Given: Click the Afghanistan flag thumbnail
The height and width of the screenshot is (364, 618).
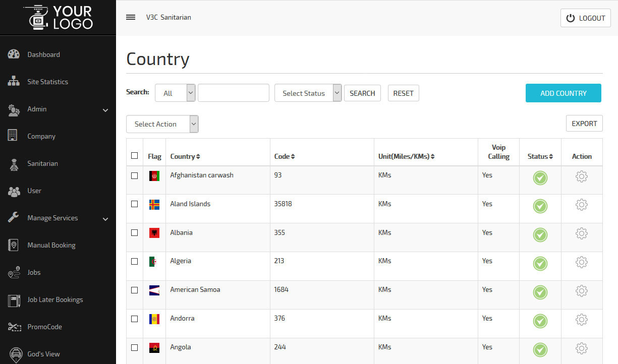Looking at the screenshot, I should 154,175.
